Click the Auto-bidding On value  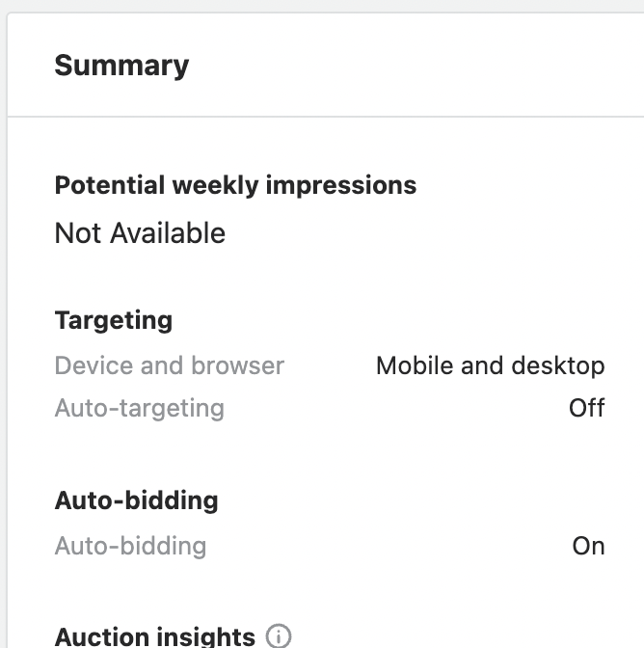(588, 546)
